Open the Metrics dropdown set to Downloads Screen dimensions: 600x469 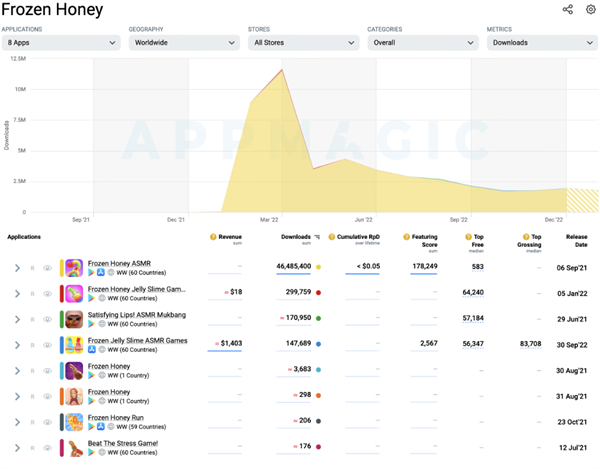pyautogui.click(x=542, y=42)
